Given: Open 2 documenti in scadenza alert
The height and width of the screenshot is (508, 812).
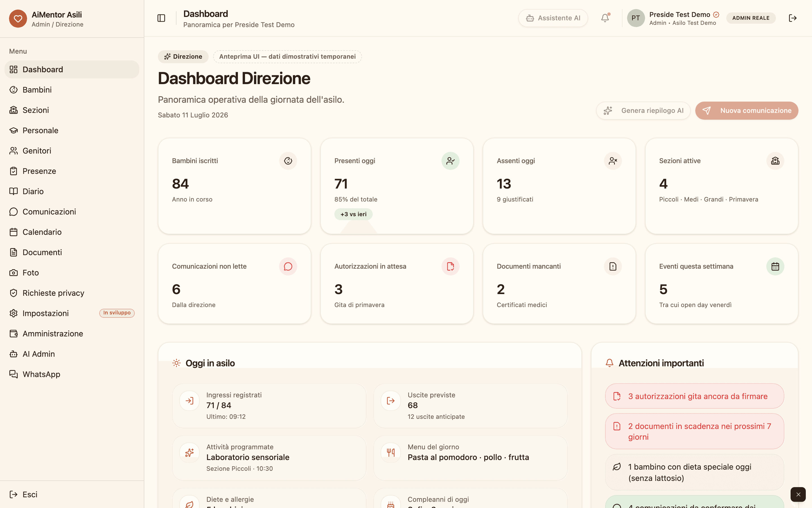Looking at the screenshot, I should (x=694, y=432).
